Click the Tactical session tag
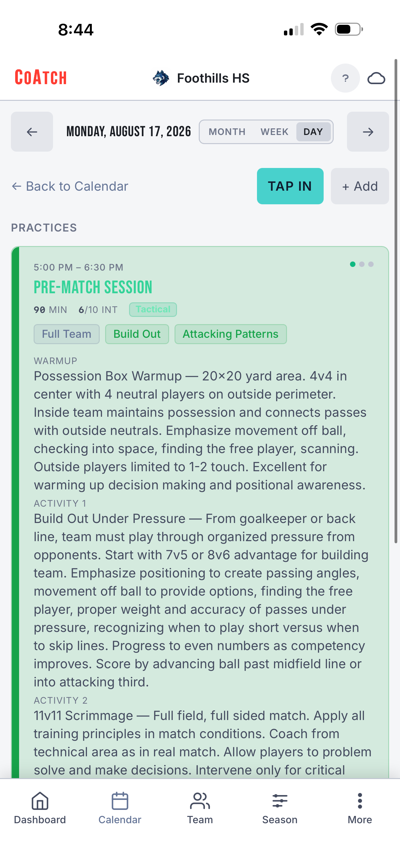 pyautogui.click(x=153, y=309)
